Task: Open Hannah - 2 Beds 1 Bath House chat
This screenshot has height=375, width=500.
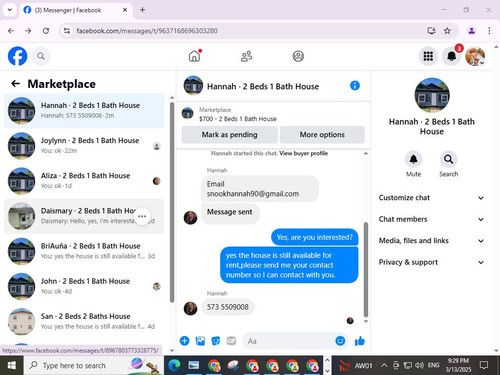Action: (x=84, y=110)
